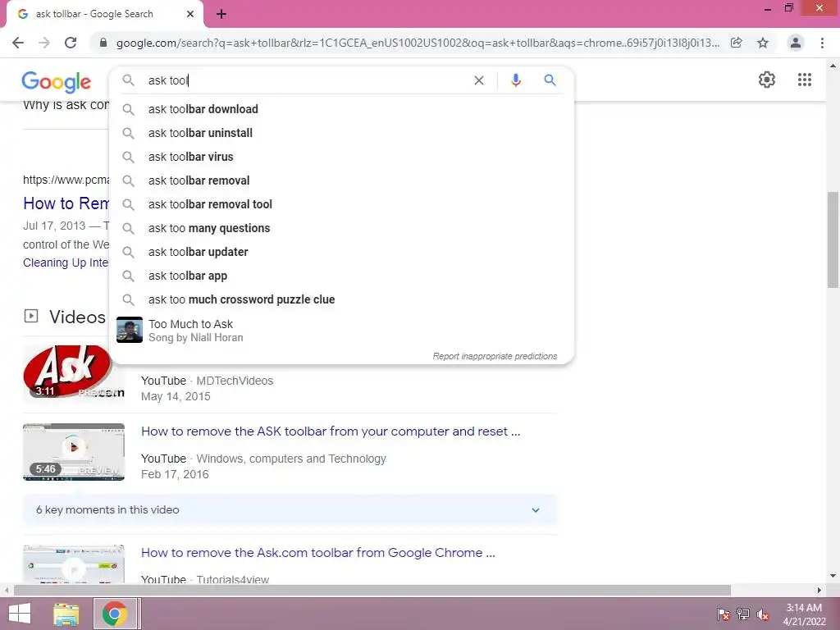Choose suggestion 'ask toolbar updater'

[x=341, y=252]
